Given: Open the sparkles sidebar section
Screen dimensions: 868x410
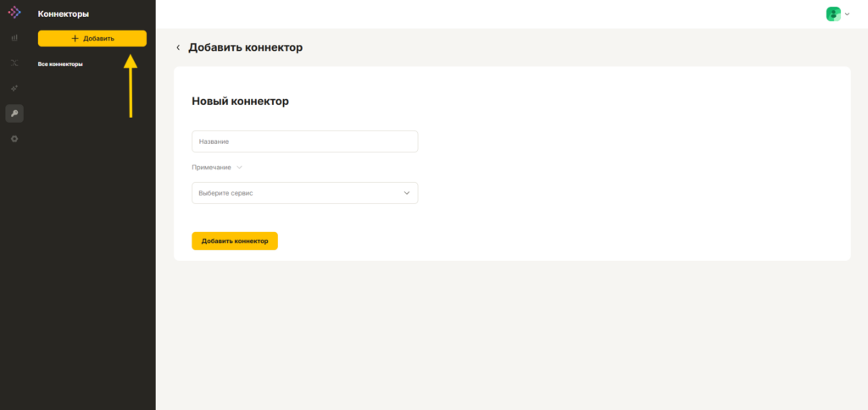Looking at the screenshot, I should pos(14,88).
